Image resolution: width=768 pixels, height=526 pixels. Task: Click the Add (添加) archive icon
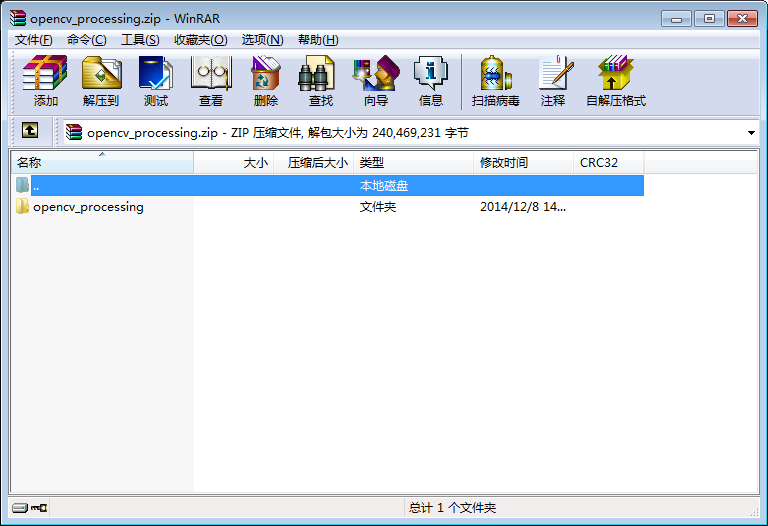(x=45, y=81)
